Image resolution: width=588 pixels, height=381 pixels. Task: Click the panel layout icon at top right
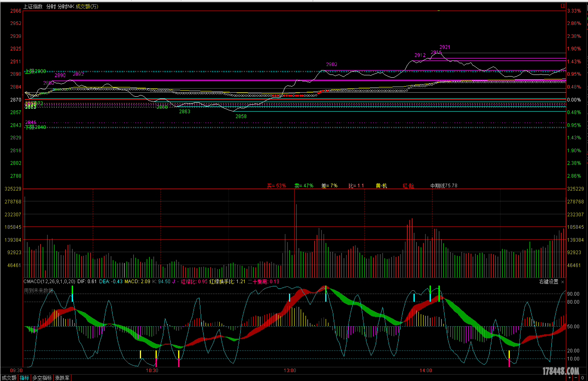click(563, 6)
